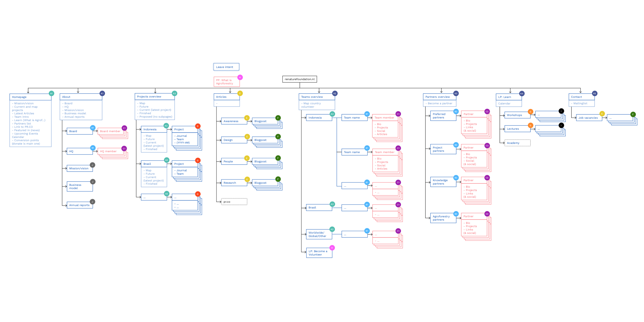Click the K4 badge on LP: Learn
The width and height of the screenshot is (644, 322).
521,94
